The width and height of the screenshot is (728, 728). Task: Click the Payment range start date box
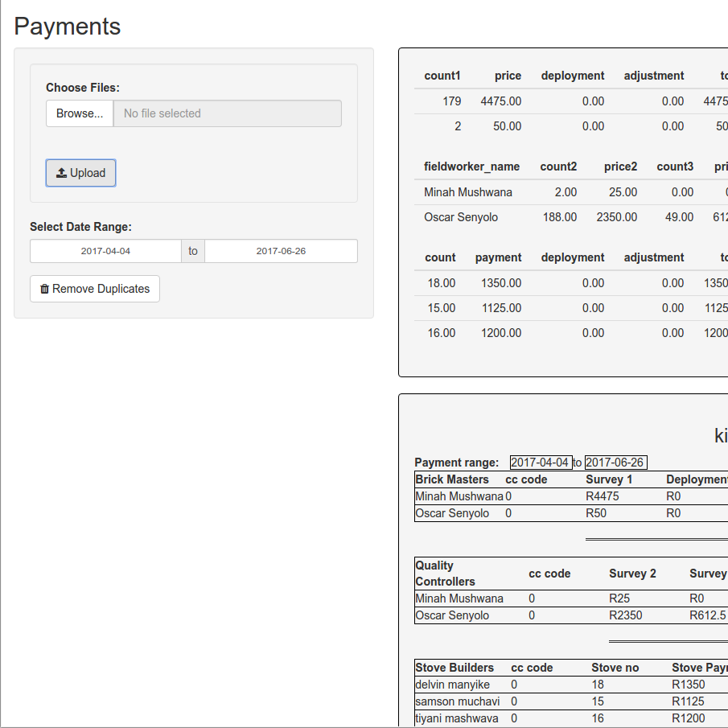click(x=541, y=463)
